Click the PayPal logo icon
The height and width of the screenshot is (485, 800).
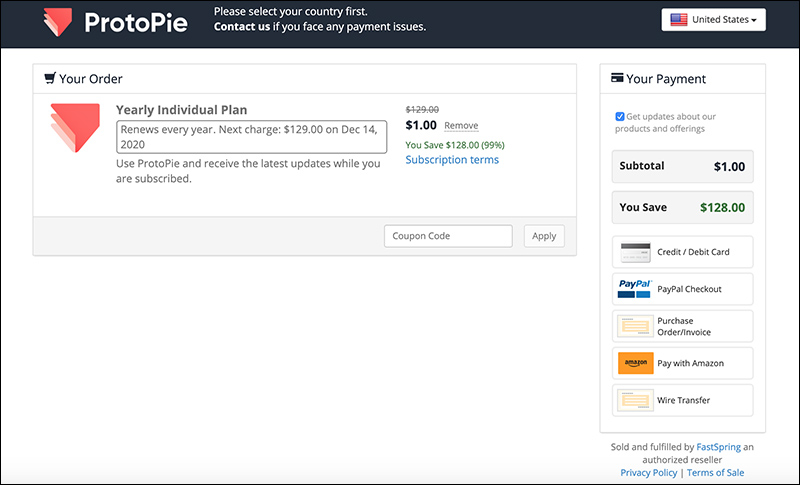point(635,289)
